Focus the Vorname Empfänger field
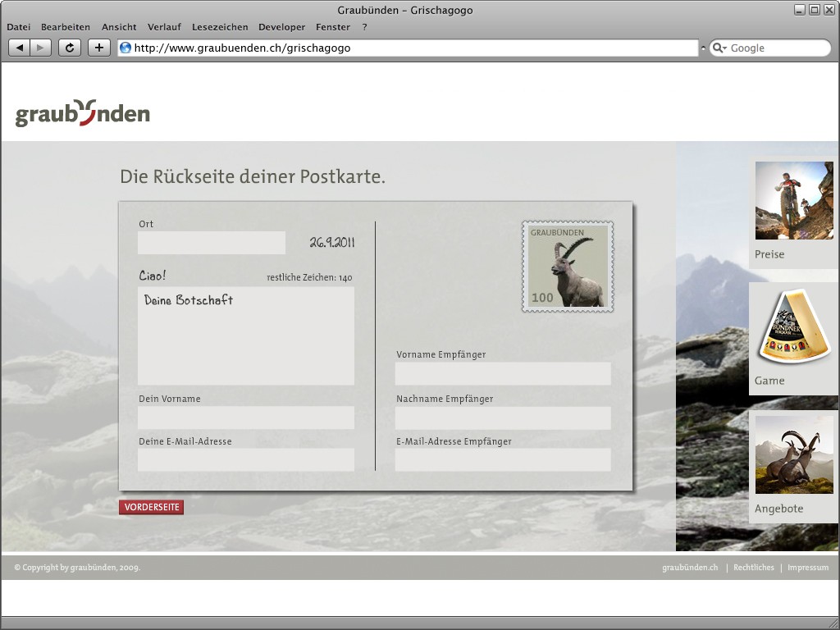The width and height of the screenshot is (840, 630). point(503,373)
